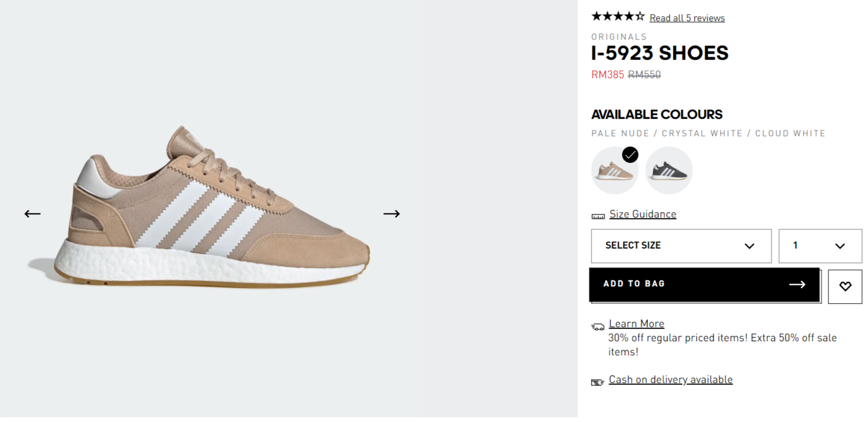The image size is (868, 422).
Task: Select the pale nude colour swatch
Action: pos(615,170)
